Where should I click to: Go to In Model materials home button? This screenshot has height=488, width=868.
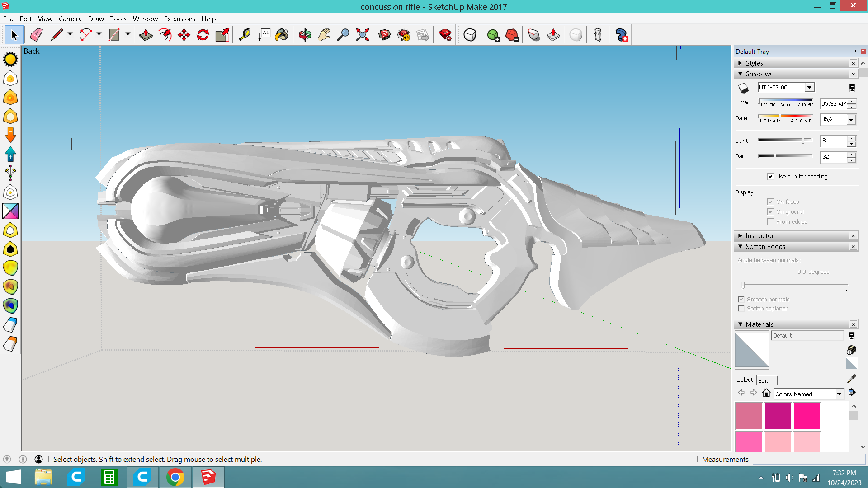point(766,393)
